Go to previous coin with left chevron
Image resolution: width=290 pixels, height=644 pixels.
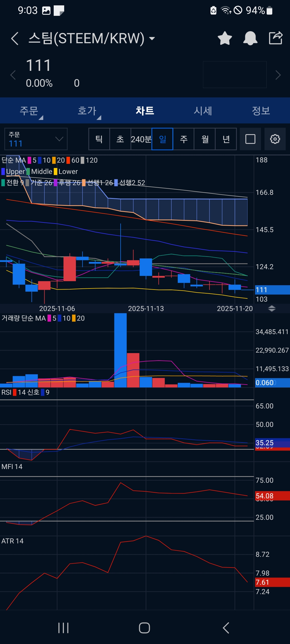click(x=13, y=75)
